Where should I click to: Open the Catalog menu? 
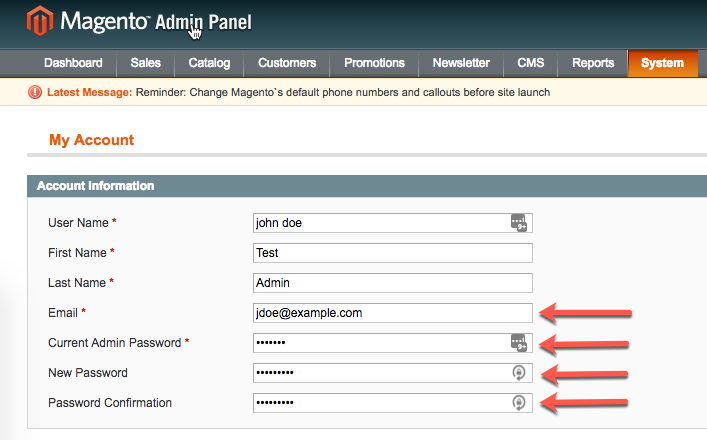click(x=209, y=63)
